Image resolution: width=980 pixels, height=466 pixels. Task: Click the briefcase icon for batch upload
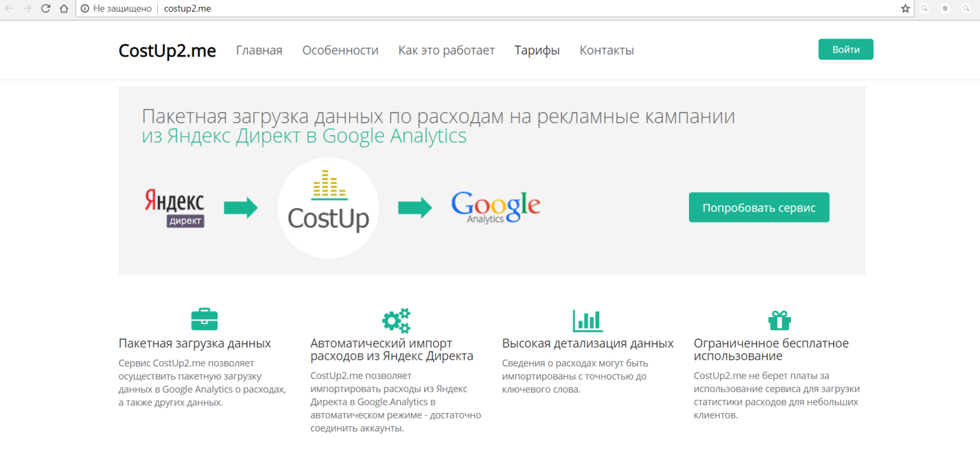[205, 319]
